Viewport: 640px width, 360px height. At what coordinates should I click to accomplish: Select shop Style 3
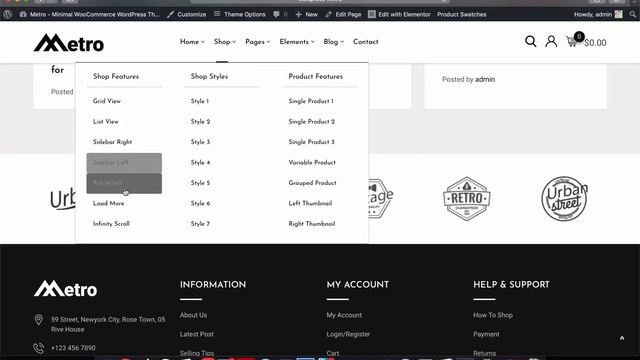[x=200, y=142]
